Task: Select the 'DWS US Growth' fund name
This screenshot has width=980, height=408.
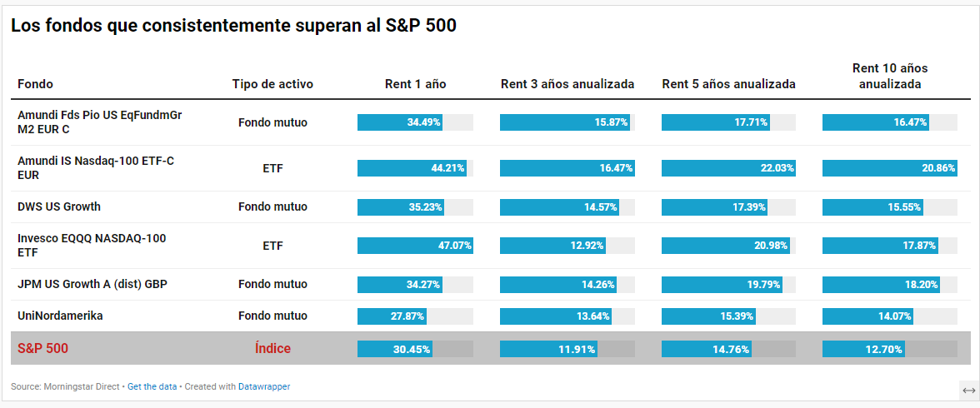Action: pos(59,206)
